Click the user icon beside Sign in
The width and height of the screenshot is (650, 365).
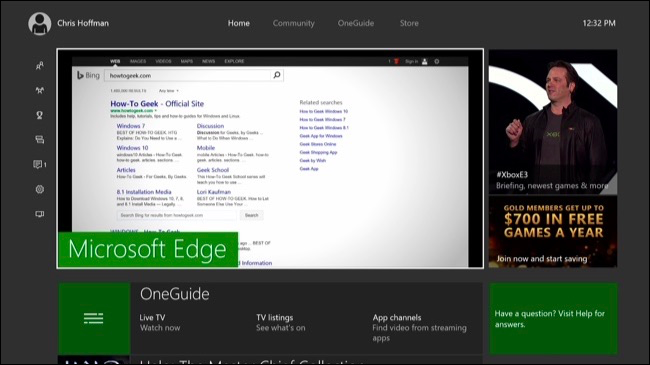click(x=424, y=61)
